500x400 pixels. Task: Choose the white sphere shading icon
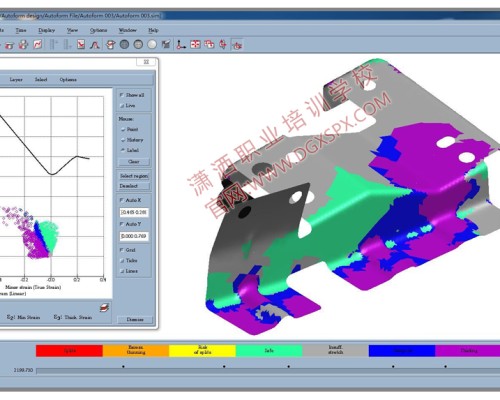tap(152, 44)
